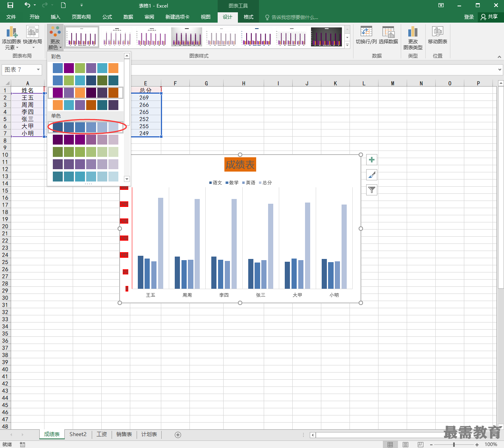Image resolution: width=504 pixels, height=448 pixels.
Task: Click the Change Colors button
Action: tap(55, 38)
